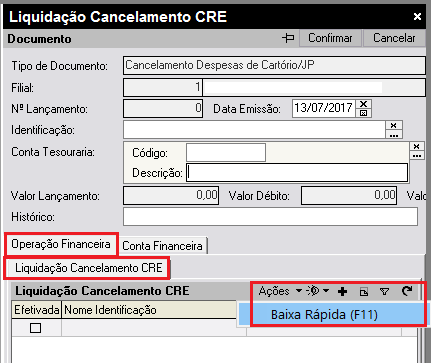Click the Data Emissão date field
The width and height of the screenshot is (431, 363).
pyautogui.click(x=323, y=108)
